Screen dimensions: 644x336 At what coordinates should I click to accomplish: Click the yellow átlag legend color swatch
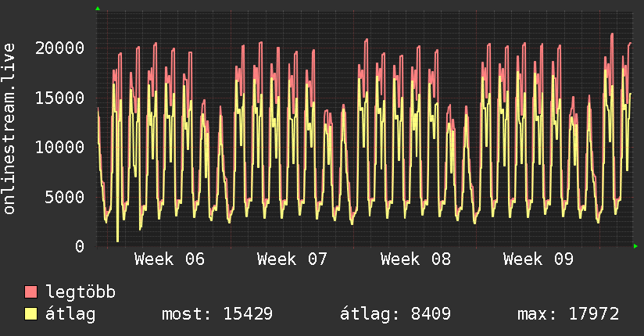(x=31, y=314)
